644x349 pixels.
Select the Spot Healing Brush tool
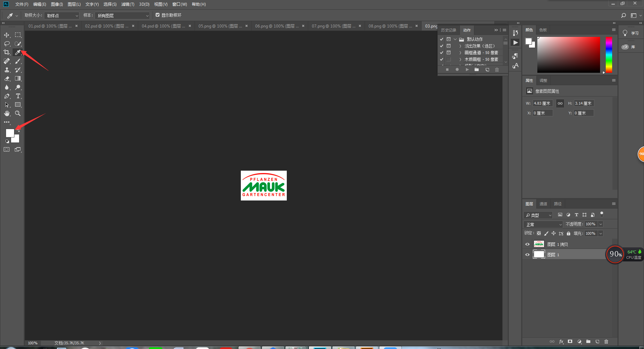(x=7, y=61)
